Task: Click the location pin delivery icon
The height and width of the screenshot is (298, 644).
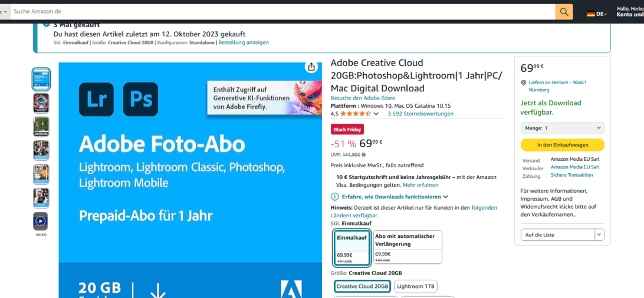Action: click(523, 83)
